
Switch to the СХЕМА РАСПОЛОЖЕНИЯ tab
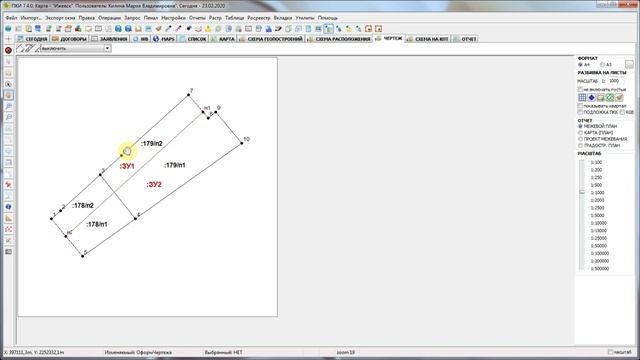339,39
